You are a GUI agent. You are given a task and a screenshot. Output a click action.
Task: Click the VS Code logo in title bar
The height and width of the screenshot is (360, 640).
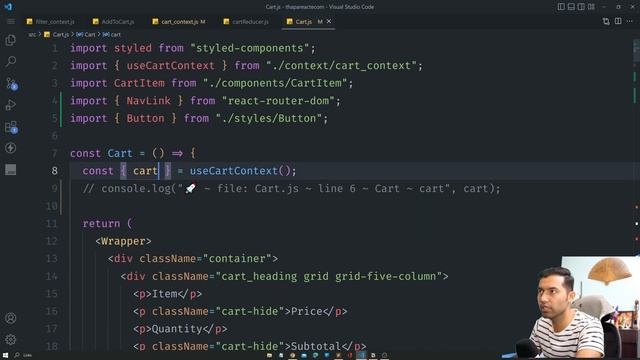pyautogui.click(x=8, y=7)
